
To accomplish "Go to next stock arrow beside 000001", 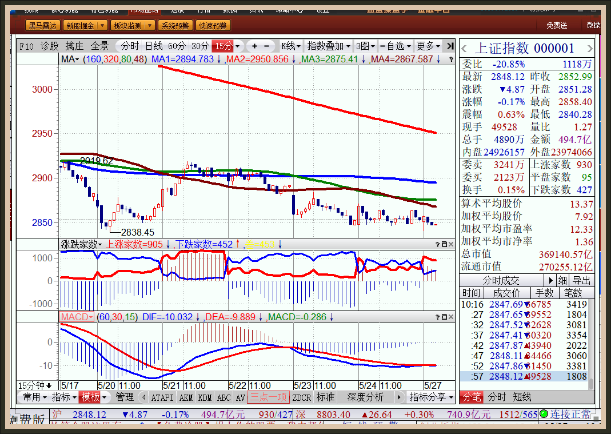I will coord(590,49).
